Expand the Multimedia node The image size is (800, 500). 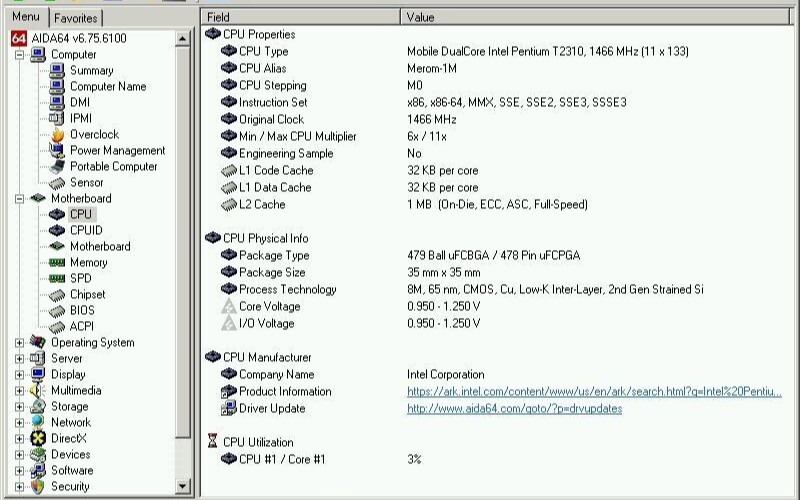pos(19,391)
